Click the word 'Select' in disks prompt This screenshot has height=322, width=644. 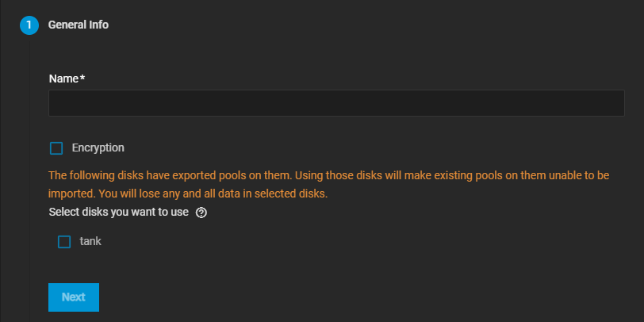click(x=63, y=212)
